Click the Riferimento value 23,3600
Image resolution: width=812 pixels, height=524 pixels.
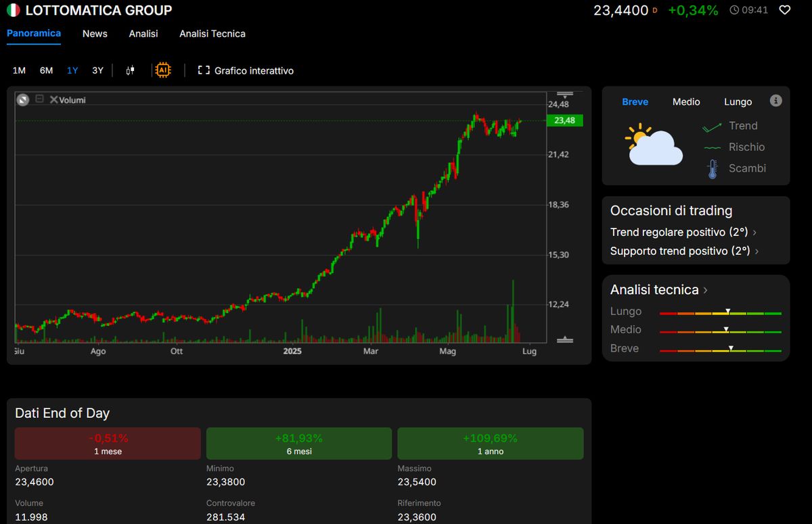(417, 517)
